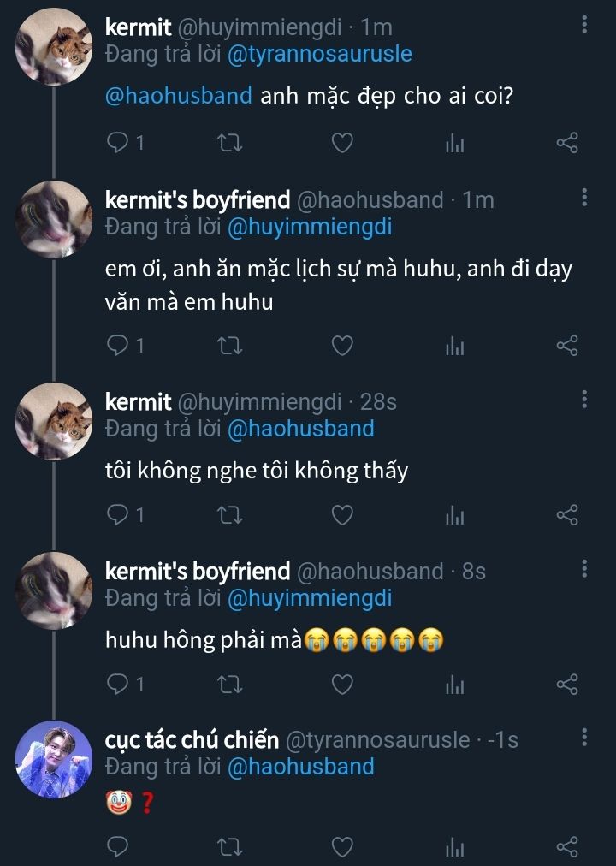Open cục tác chú chiến profile picture
The image size is (616, 866).
tap(54, 759)
